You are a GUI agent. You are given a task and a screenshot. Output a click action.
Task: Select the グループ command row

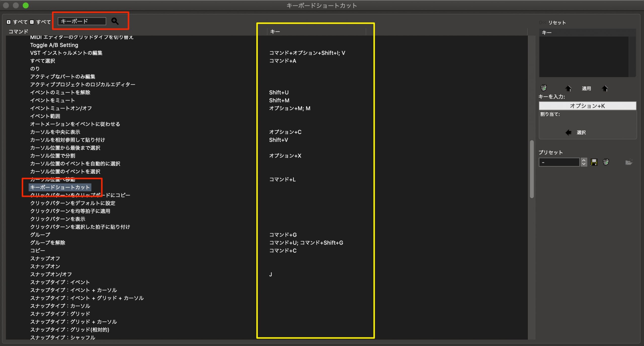click(40, 235)
